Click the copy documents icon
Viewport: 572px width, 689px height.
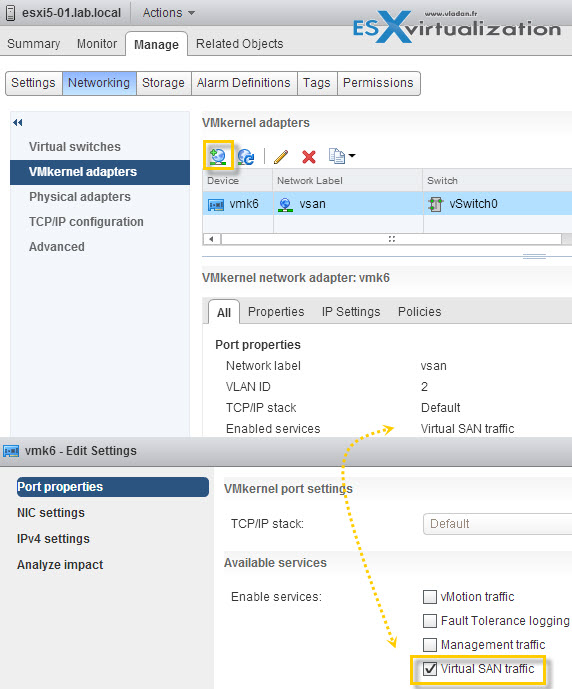click(337, 156)
